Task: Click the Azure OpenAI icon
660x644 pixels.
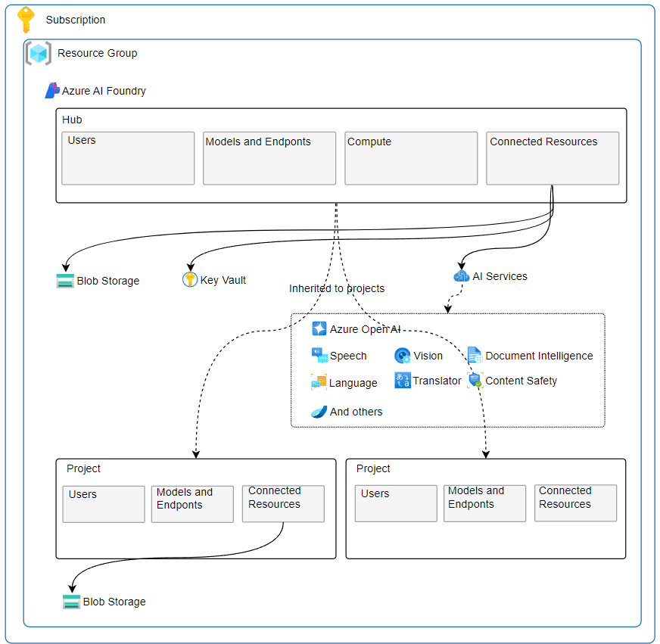Action: (x=319, y=328)
